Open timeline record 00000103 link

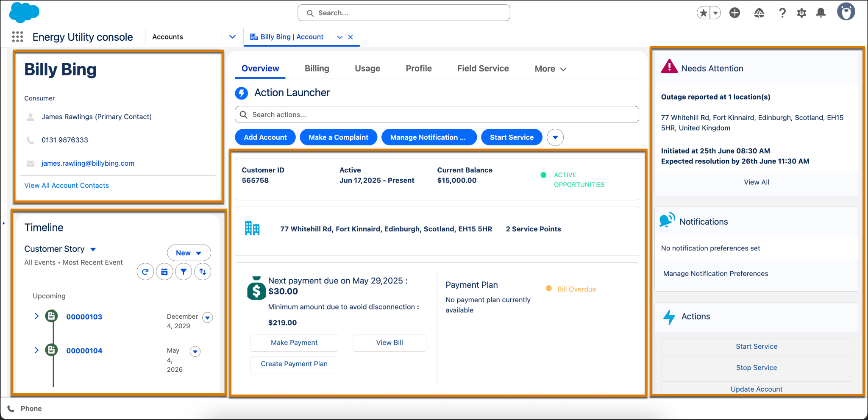click(84, 317)
